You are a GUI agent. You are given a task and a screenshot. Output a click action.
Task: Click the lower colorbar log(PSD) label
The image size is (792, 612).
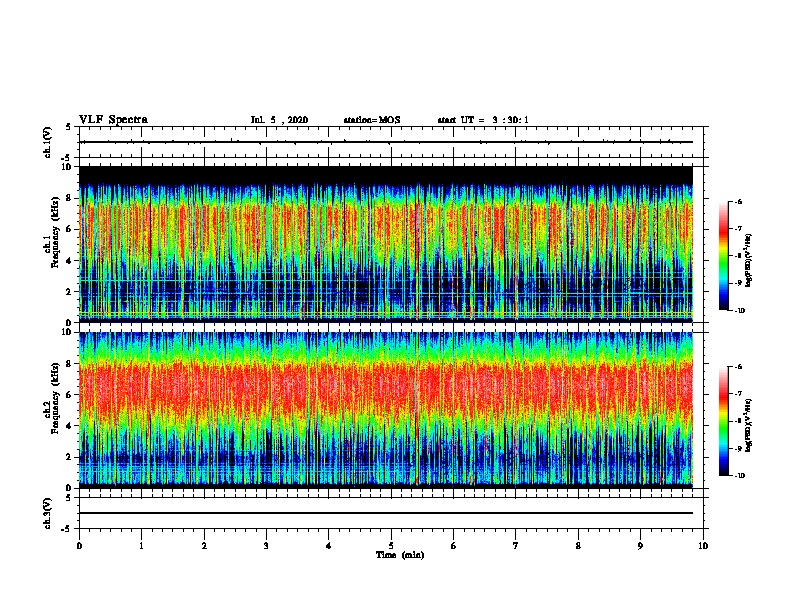tap(749, 425)
